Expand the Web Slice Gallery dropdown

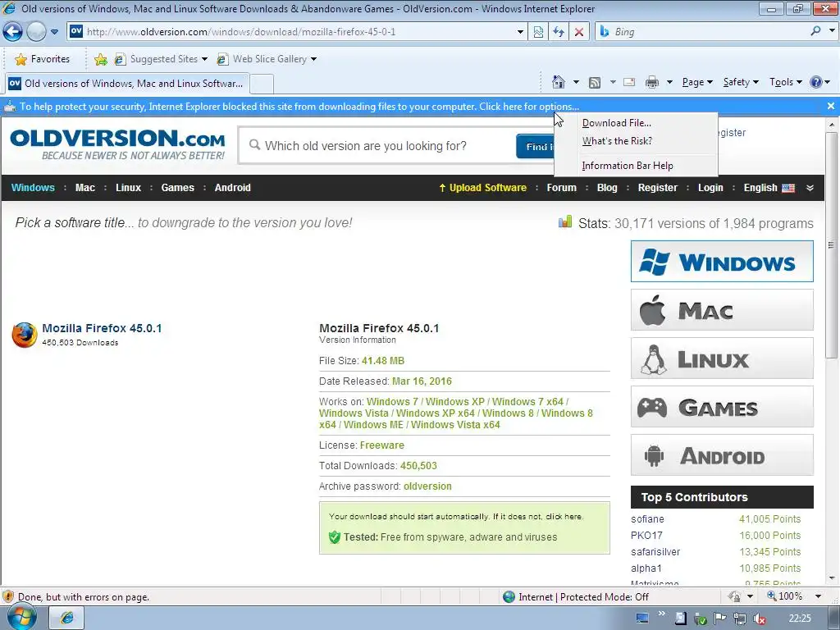[x=313, y=59]
